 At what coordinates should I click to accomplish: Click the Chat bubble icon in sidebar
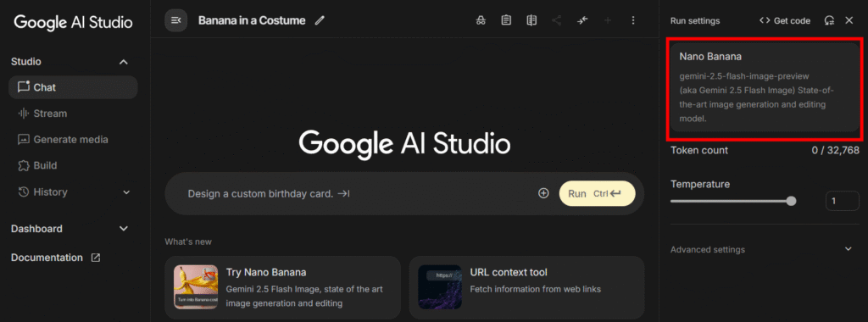(23, 87)
